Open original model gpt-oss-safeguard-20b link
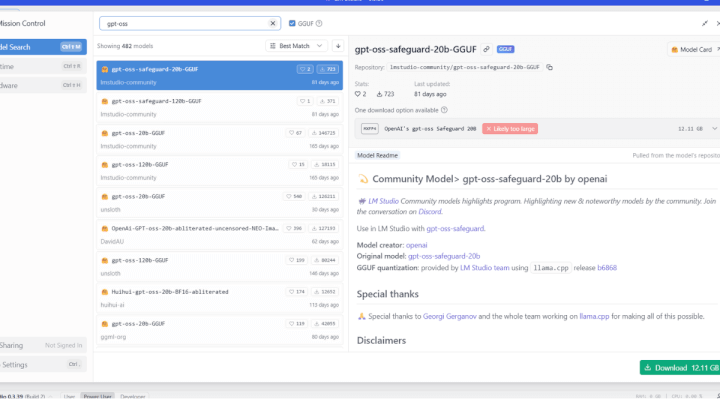The image size is (720, 405). pos(444,256)
